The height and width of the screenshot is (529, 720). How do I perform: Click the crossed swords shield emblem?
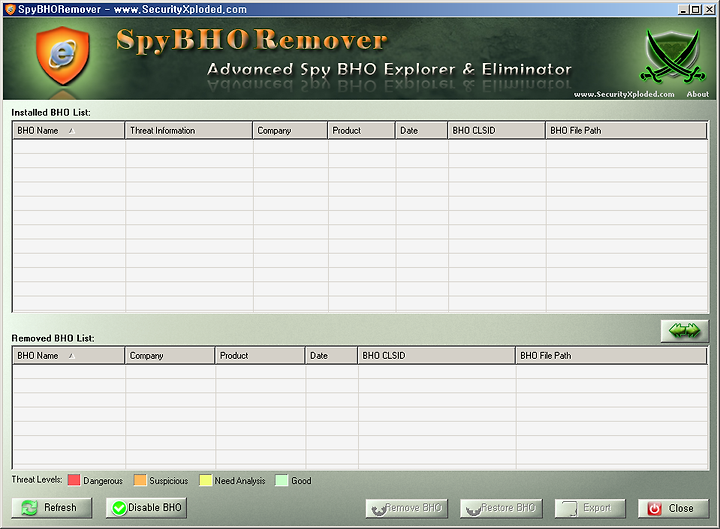click(x=672, y=56)
